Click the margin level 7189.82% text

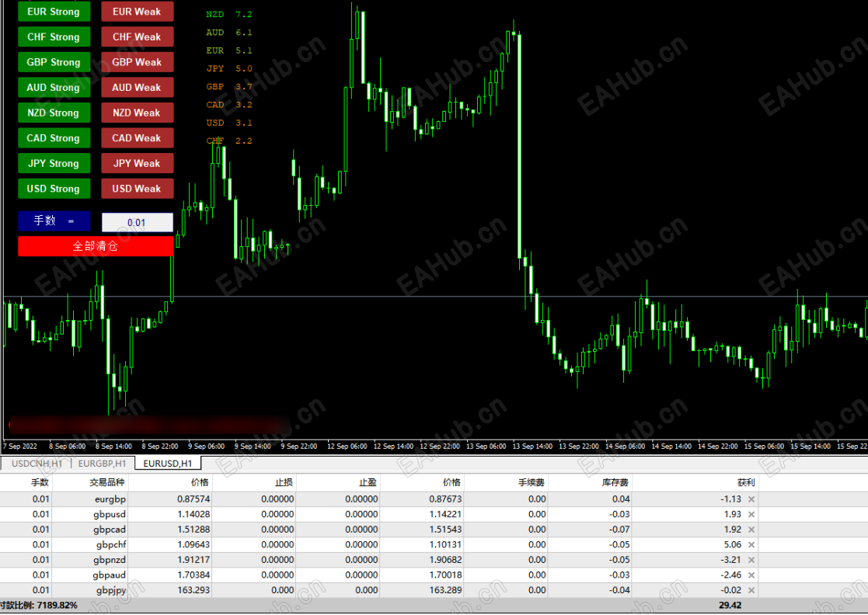[39, 606]
